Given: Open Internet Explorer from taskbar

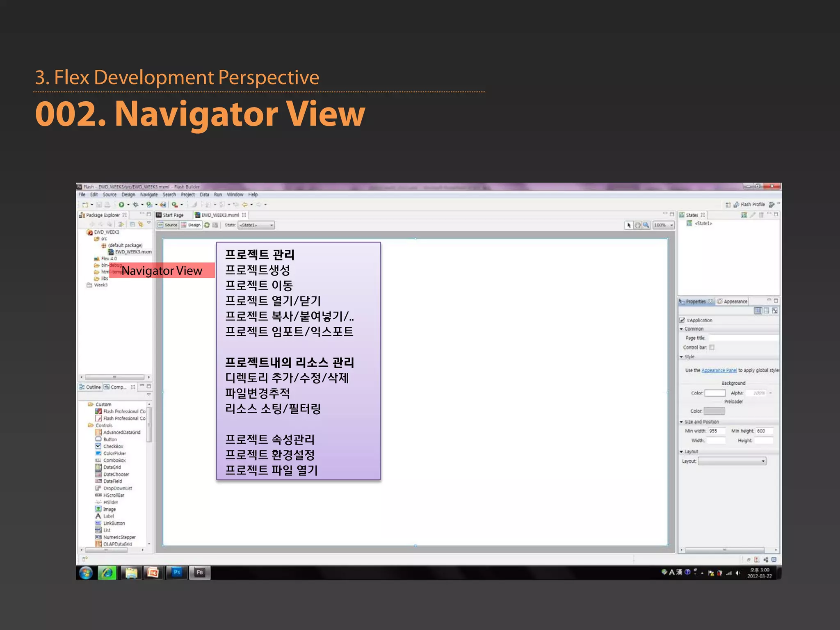Looking at the screenshot, I should point(107,573).
